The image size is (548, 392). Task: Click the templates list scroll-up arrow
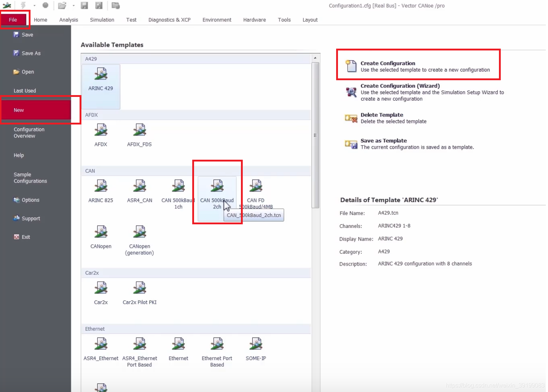tap(315, 58)
